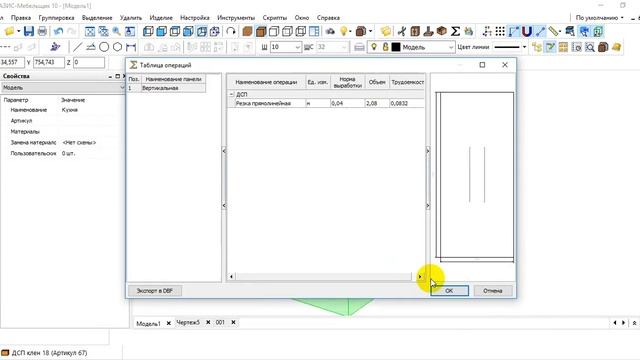
Task: Open the dropdown arrow beside the folder icon
Action: (x=19, y=31)
